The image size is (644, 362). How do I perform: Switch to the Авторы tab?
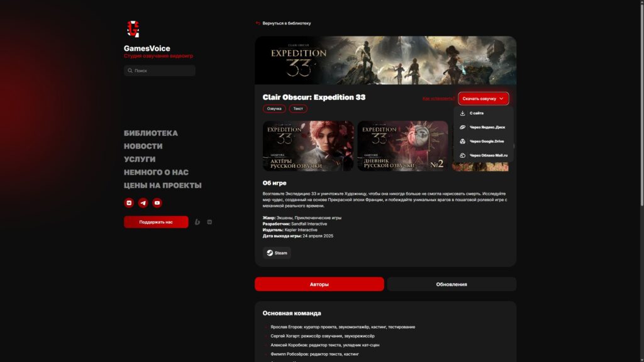point(319,284)
